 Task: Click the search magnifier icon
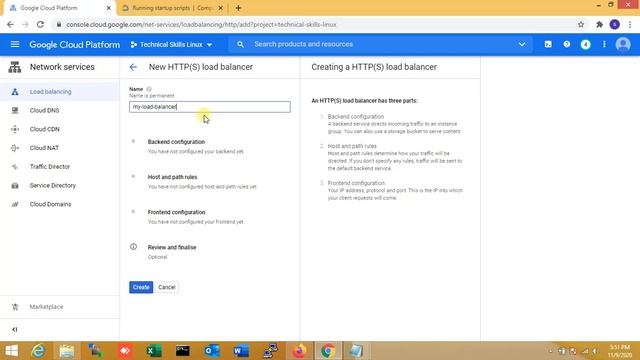coord(240,44)
